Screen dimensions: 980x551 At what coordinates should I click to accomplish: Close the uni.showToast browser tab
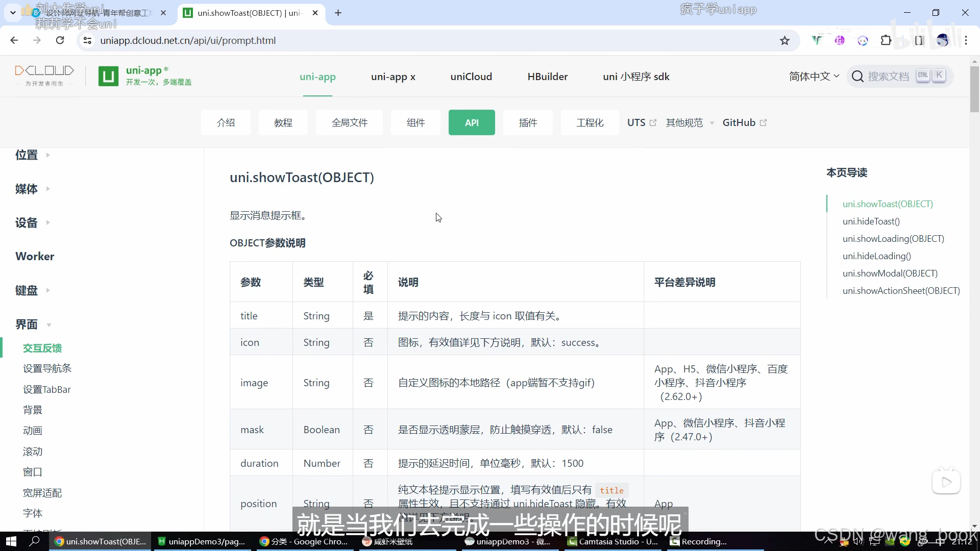point(315,13)
